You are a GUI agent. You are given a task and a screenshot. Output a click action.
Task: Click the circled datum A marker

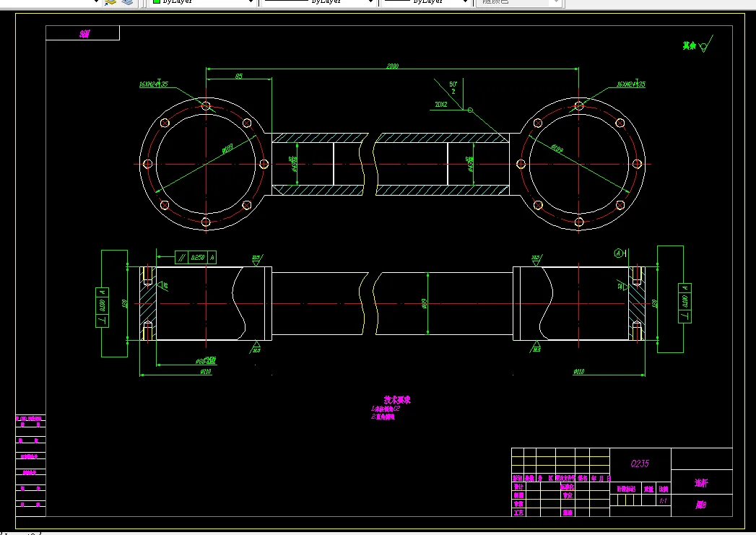(x=619, y=253)
